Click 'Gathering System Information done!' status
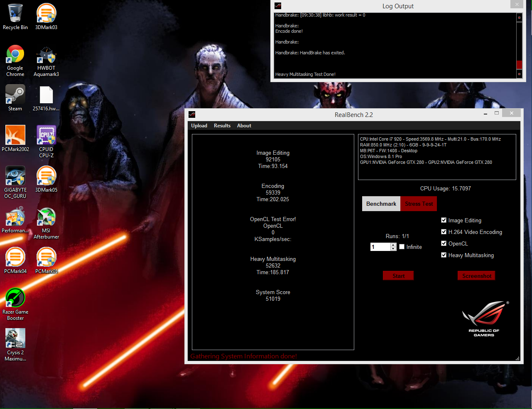 [x=244, y=356]
